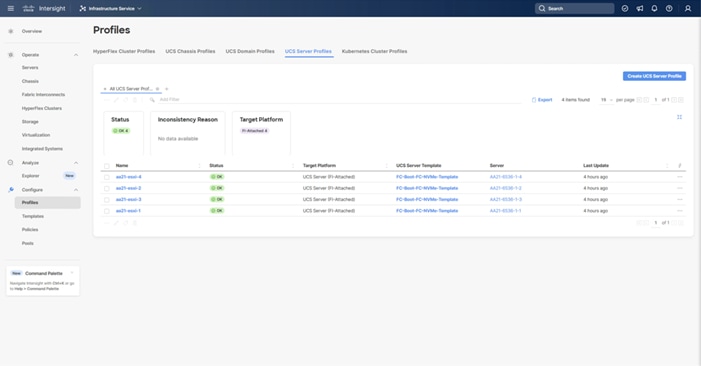
Task: Switch to Kubernetes Cluster Profiles tab
Action: pyautogui.click(x=374, y=51)
